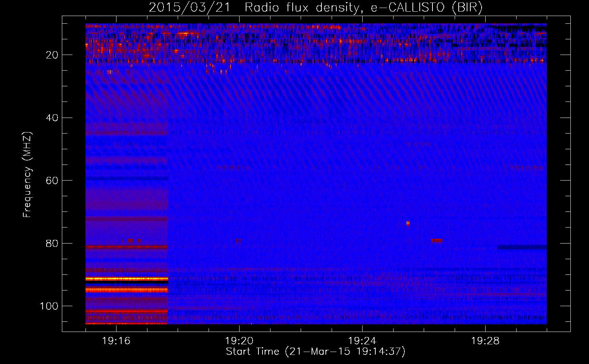Click the red burst segment near 80 MHz after 19:26
This screenshot has width=589, height=364.
437,241
